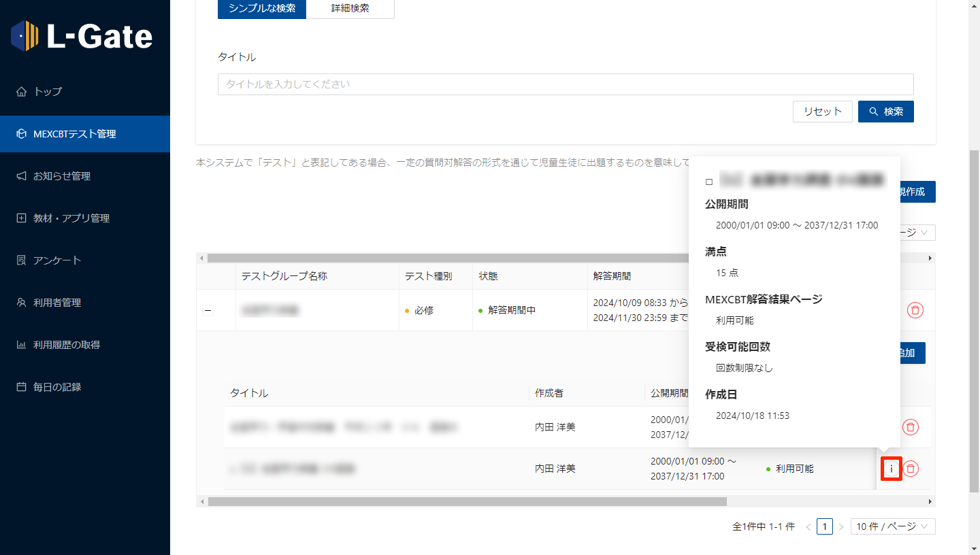Click the 検索 search button
The width and height of the screenshot is (980, 555).
885,112
